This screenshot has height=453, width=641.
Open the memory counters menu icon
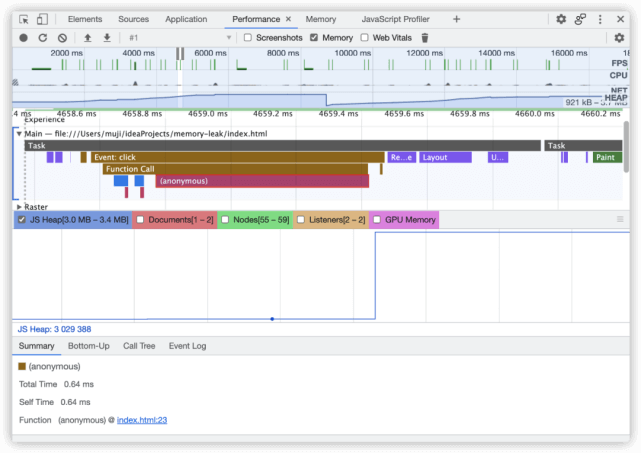(620, 220)
